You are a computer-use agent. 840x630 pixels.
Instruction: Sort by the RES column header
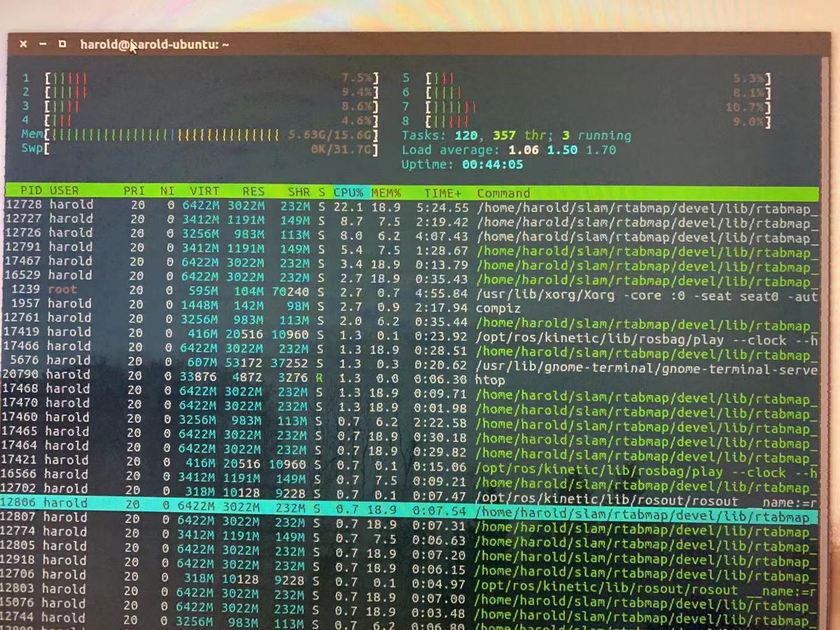(253, 191)
